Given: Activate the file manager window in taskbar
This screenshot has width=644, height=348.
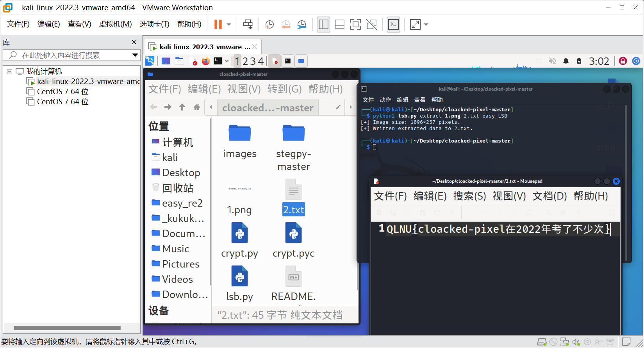Looking at the screenshot, I should click(301, 61).
